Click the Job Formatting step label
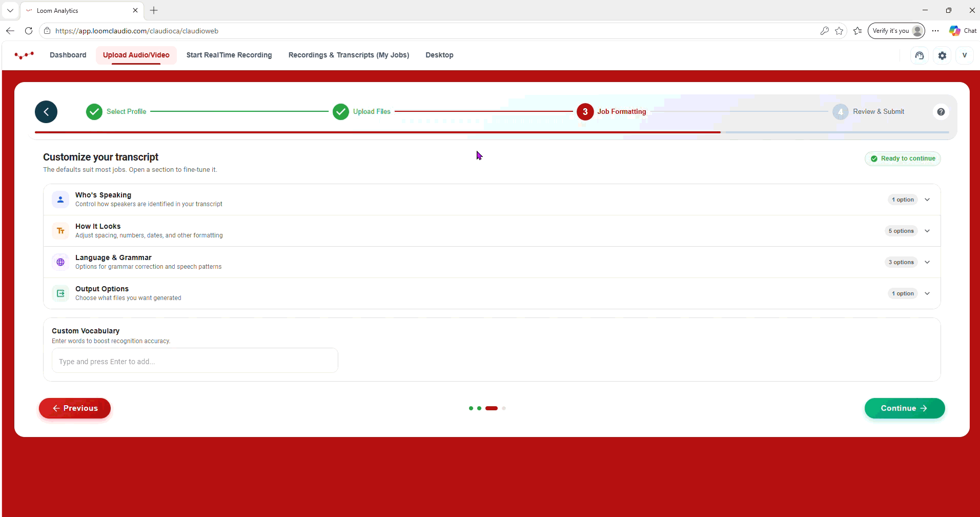Image resolution: width=980 pixels, height=517 pixels. [x=622, y=112]
